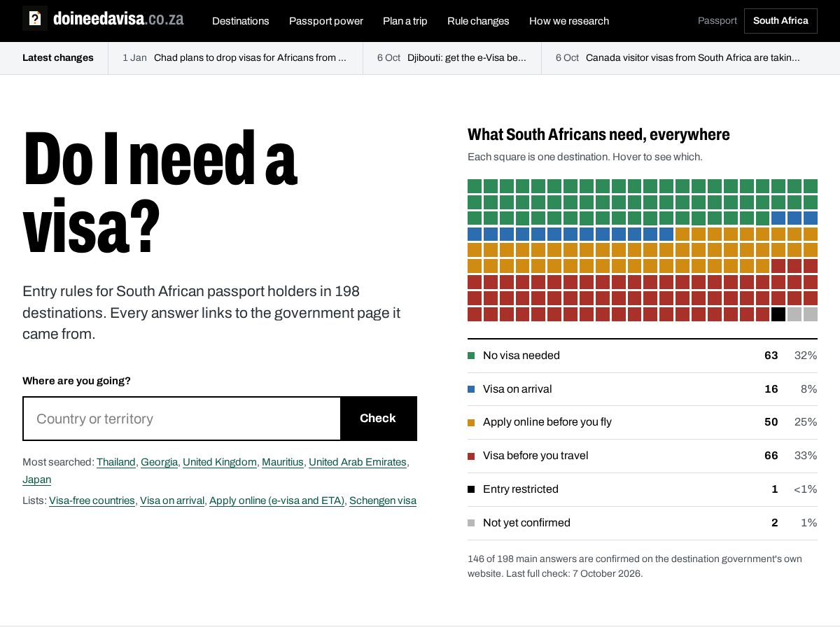
Task: Open United Kingdom link
Action: pyautogui.click(x=220, y=462)
